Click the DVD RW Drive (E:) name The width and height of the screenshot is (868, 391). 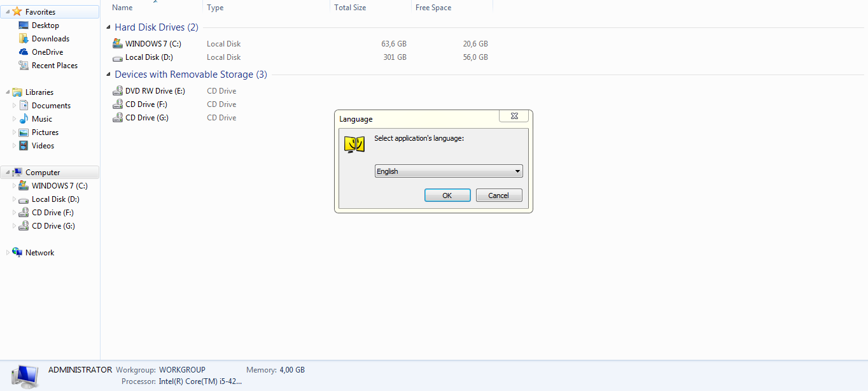pyautogui.click(x=155, y=91)
